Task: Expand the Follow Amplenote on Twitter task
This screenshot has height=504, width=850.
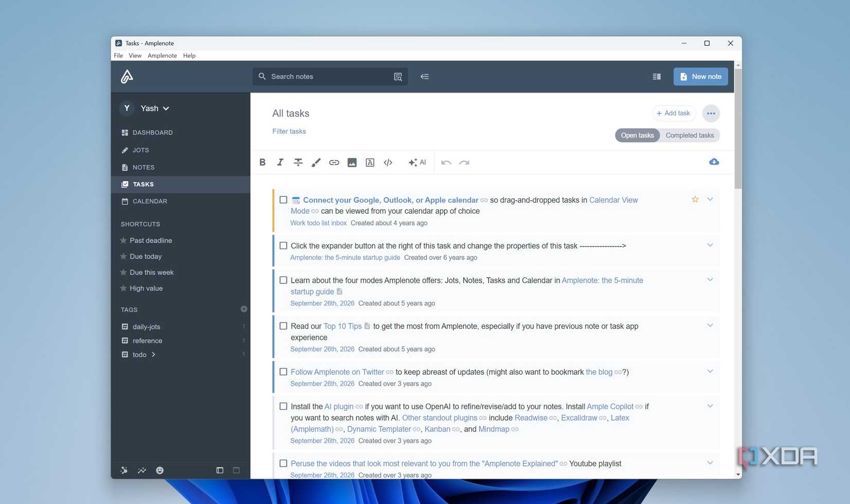Action: 710,371
